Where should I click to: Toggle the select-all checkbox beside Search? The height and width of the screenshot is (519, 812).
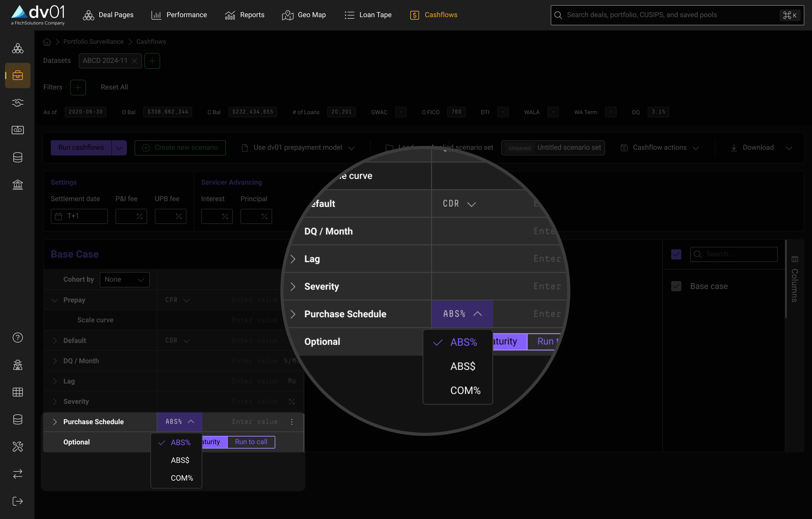676,254
